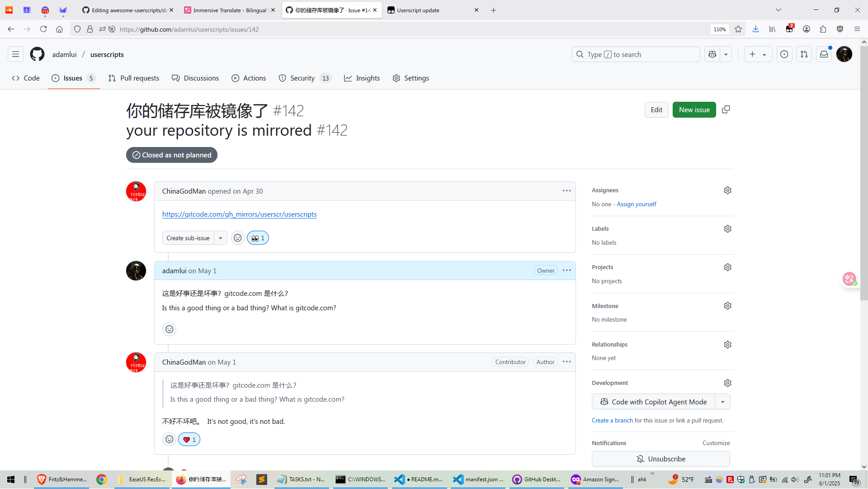Open the Labels gear settings
This screenshot has width=868, height=489.
tap(727, 229)
